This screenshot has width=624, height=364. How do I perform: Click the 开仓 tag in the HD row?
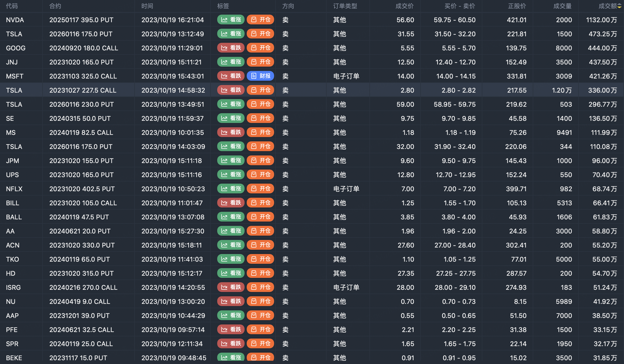[x=261, y=273]
